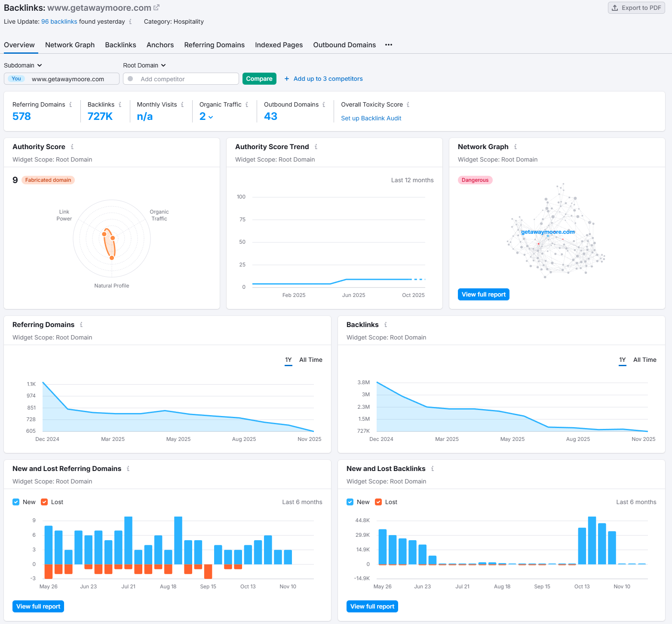The height and width of the screenshot is (624, 672).
Task: Switch to the Anchors tab
Action: pos(160,45)
